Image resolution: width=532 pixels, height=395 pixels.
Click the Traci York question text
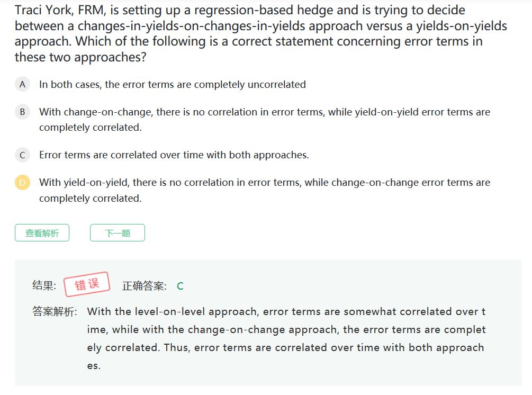coord(261,33)
